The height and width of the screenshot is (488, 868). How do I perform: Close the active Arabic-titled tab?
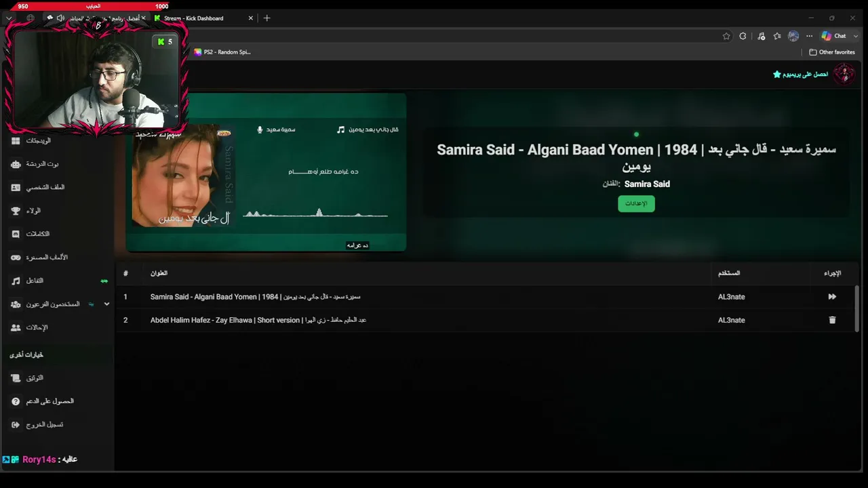[143, 18]
